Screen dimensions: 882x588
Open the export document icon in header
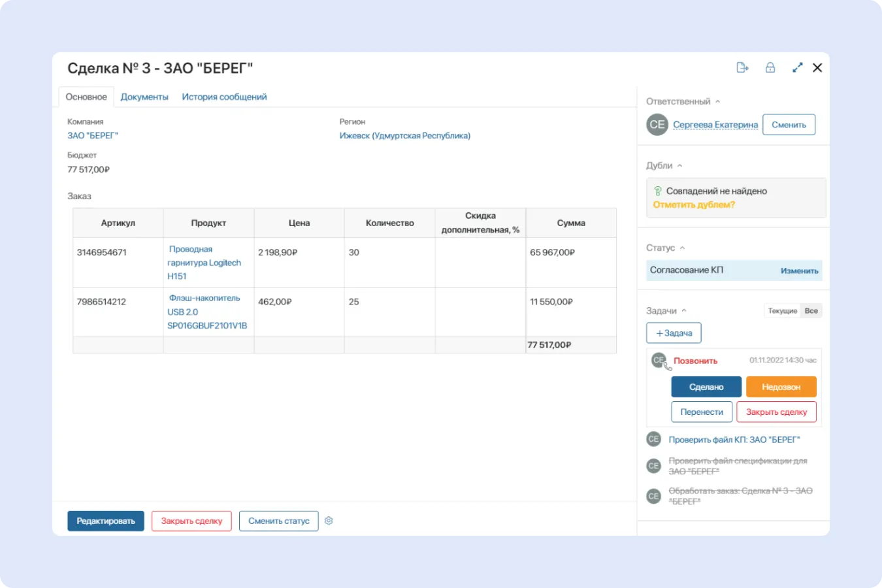click(x=743, y=67)
